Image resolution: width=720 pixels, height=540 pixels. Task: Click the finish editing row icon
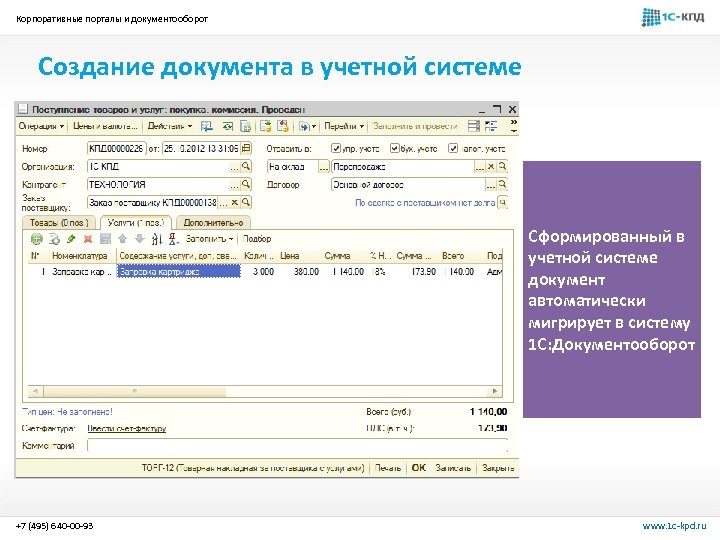pyautogui.click(x=106, y=239)
